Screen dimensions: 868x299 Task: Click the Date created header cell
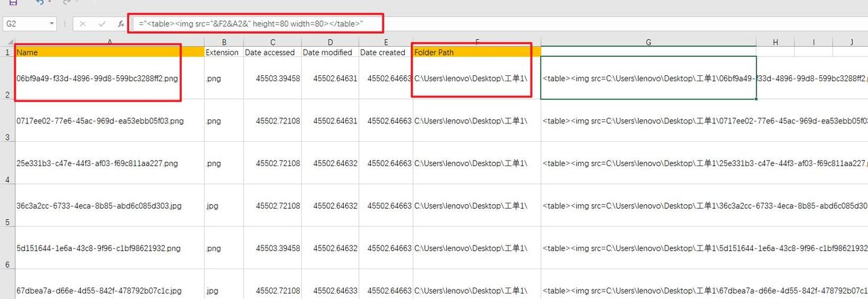pyautogui.click(x=385, y=52)
